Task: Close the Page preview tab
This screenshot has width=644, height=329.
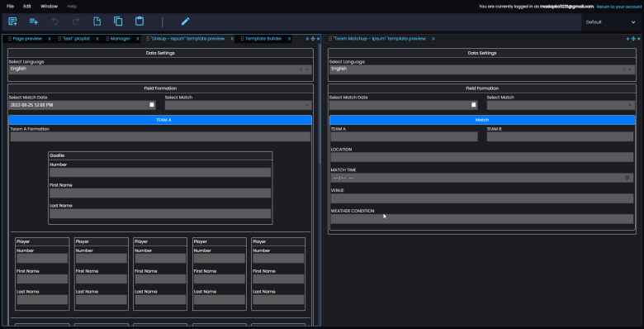Action: [50, 39]
